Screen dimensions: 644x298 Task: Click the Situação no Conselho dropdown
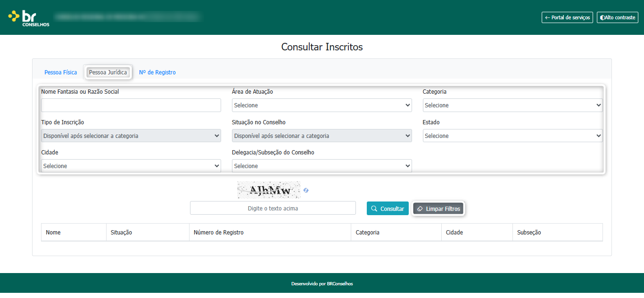click(322, 136)
